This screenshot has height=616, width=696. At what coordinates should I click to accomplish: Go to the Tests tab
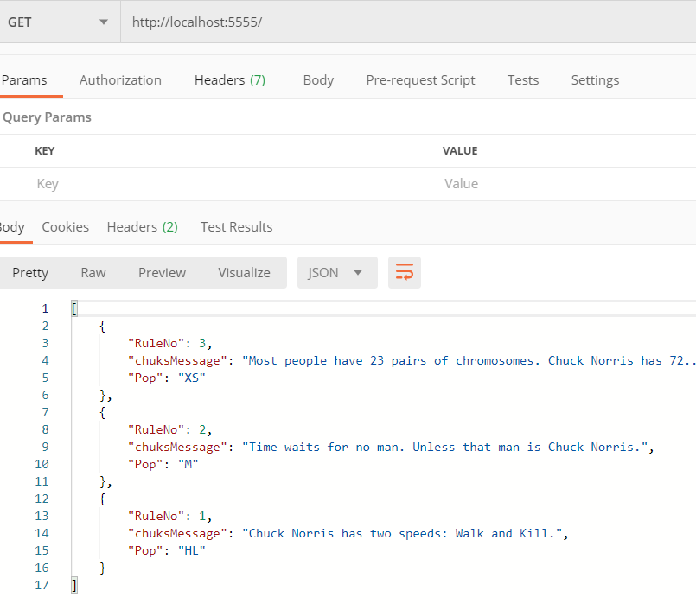pos(522,80)
